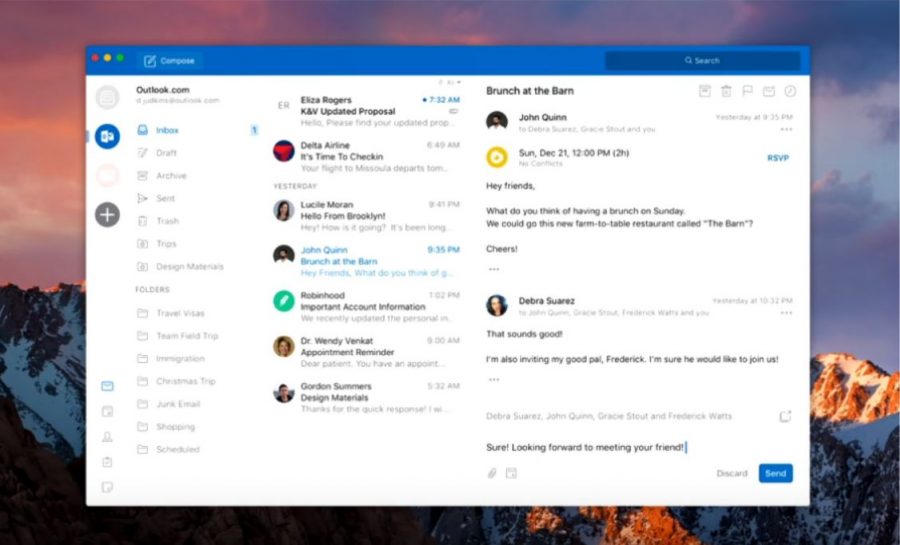900x545 pixels.
Task: Flag the Brunch at the Barn conversation
Action: coord(747,91)
